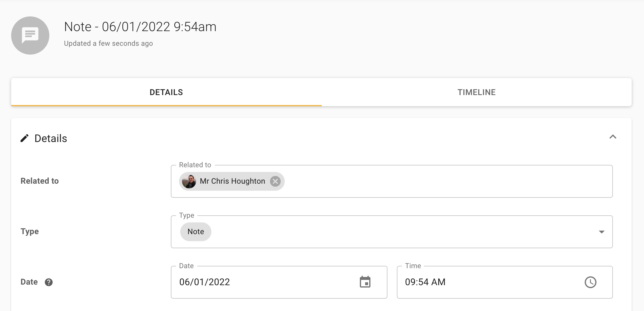Select the DETAILS tab
The width and height of the screenshot is (644, 311).
click(x=166, y=92)
